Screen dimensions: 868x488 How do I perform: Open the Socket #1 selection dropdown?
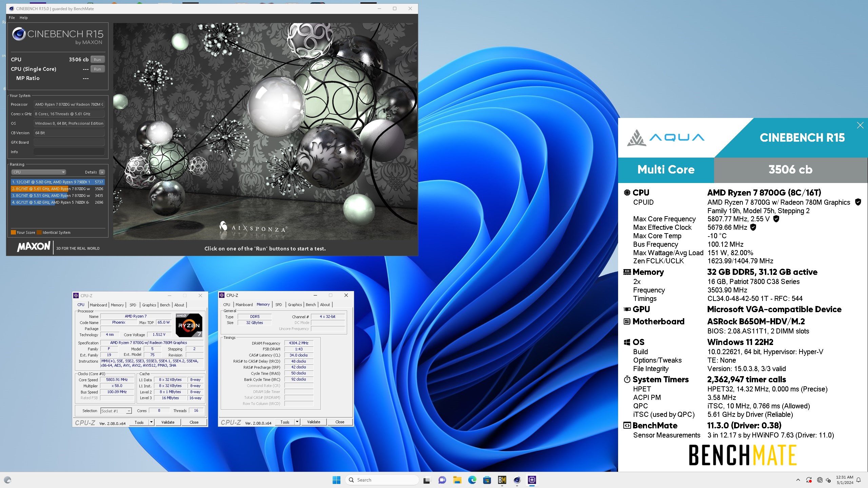click(x=116, y=411)
